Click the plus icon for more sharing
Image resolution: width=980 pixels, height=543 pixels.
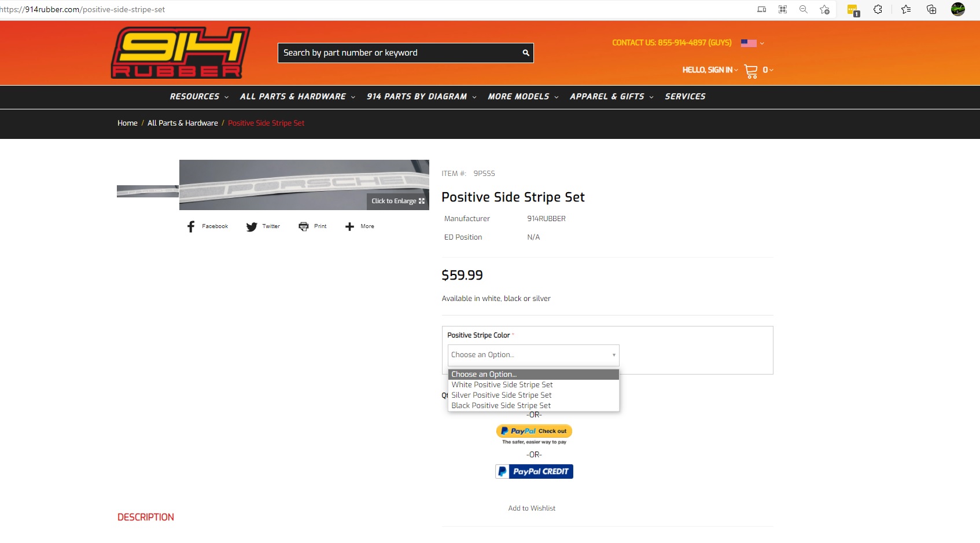coord(349,226)
